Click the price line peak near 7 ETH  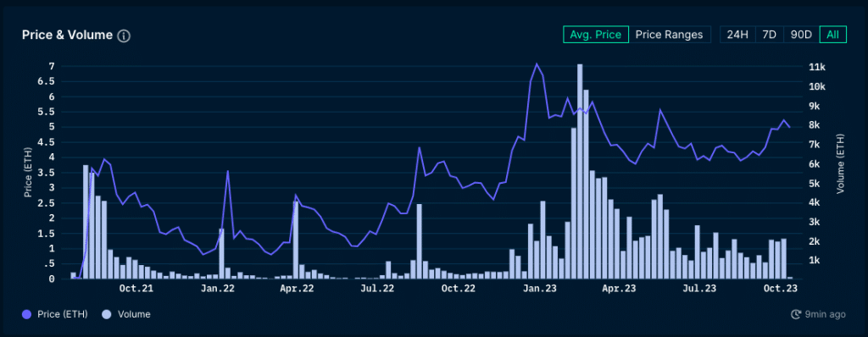coord(537,64)
